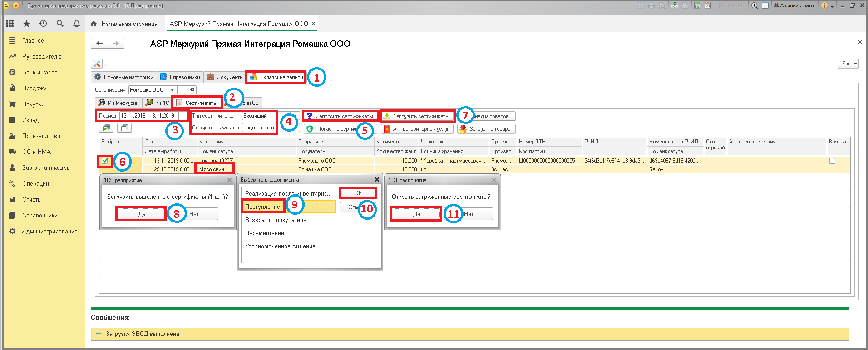868x350 pixels.
Task: Select Поступление in document type list
Action: click(x=289, y=207)
